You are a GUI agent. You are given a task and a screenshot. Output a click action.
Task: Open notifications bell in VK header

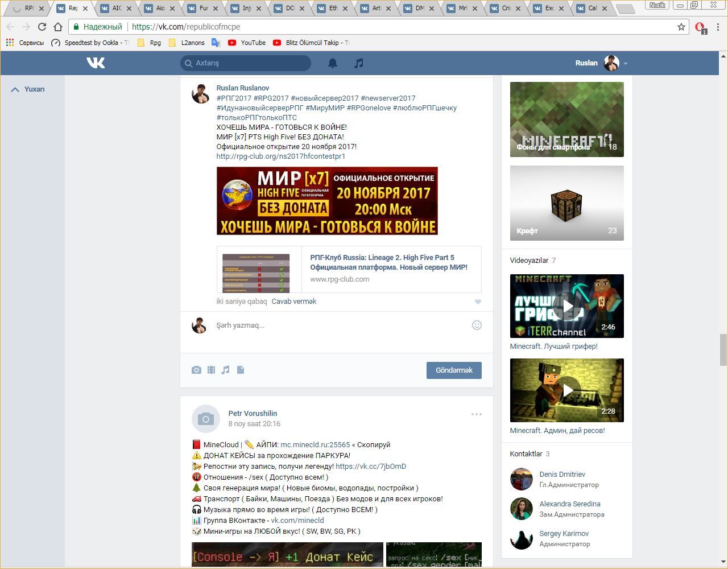[333, 63]
